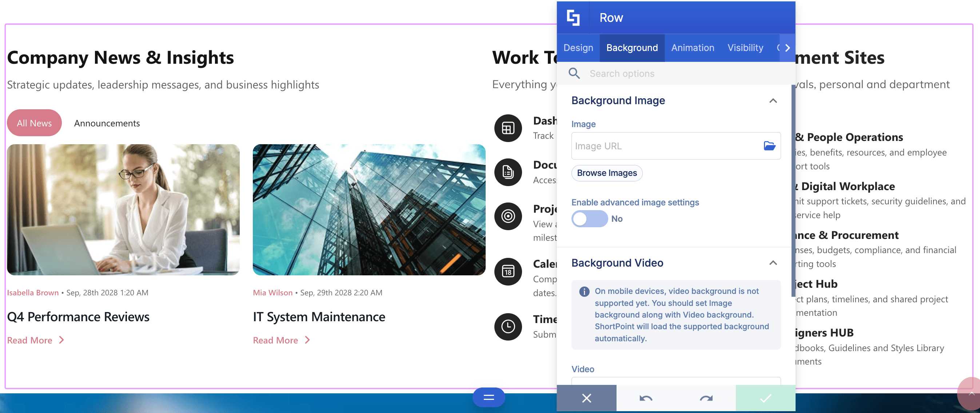The width and height of the screenshot is (980, 413).
Task: Click the Dashboard grid icon
Action: click(x=508, y=128)
